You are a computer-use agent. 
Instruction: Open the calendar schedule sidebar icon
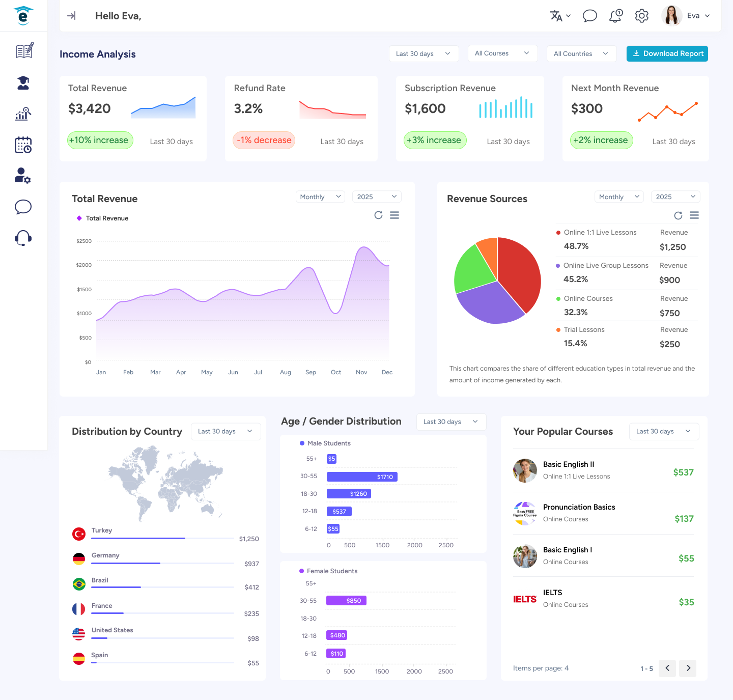(x=23, y=145)
